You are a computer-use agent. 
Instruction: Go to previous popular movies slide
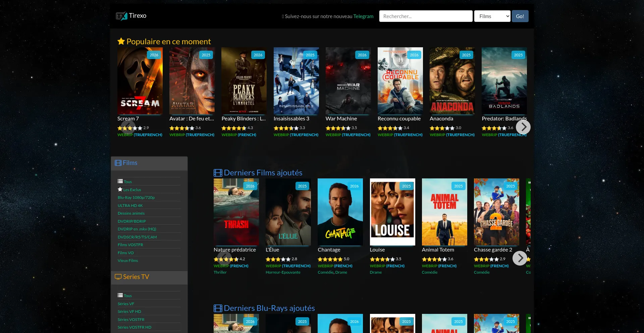coord(128,127)
